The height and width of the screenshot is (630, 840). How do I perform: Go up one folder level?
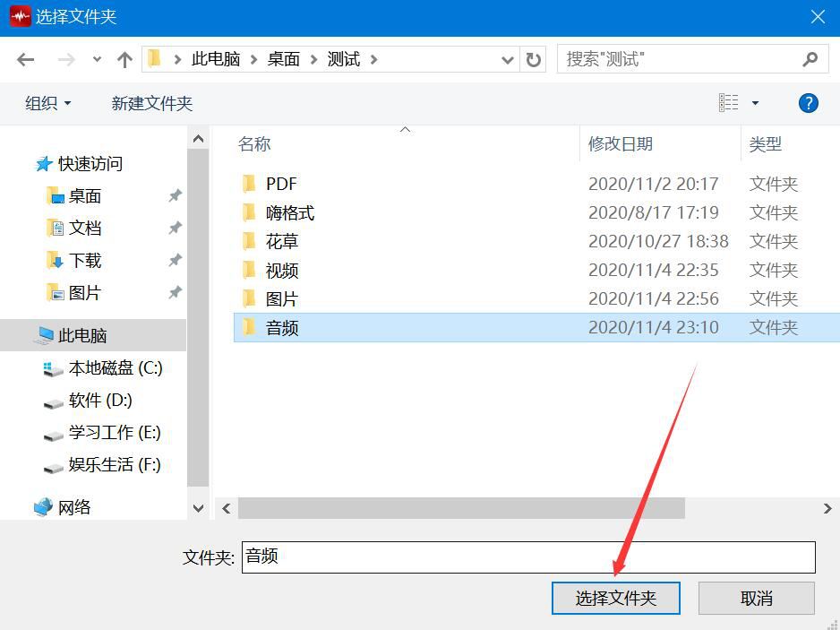tap(124, 59)
